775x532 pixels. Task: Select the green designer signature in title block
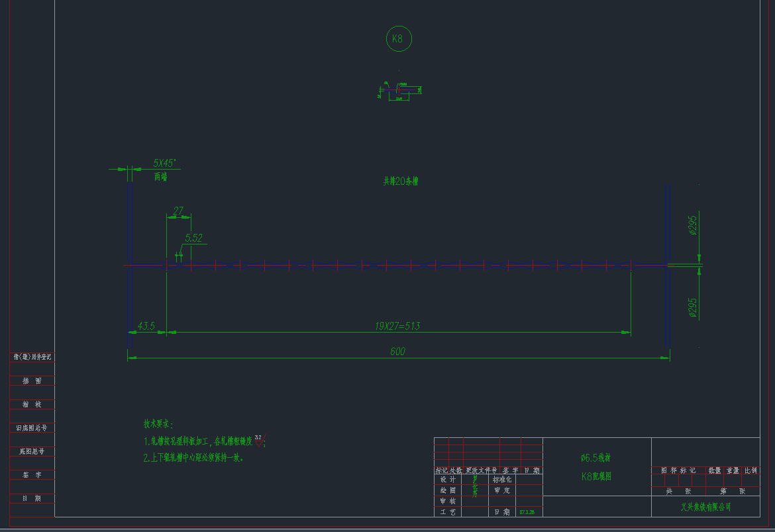pos(475,486)
